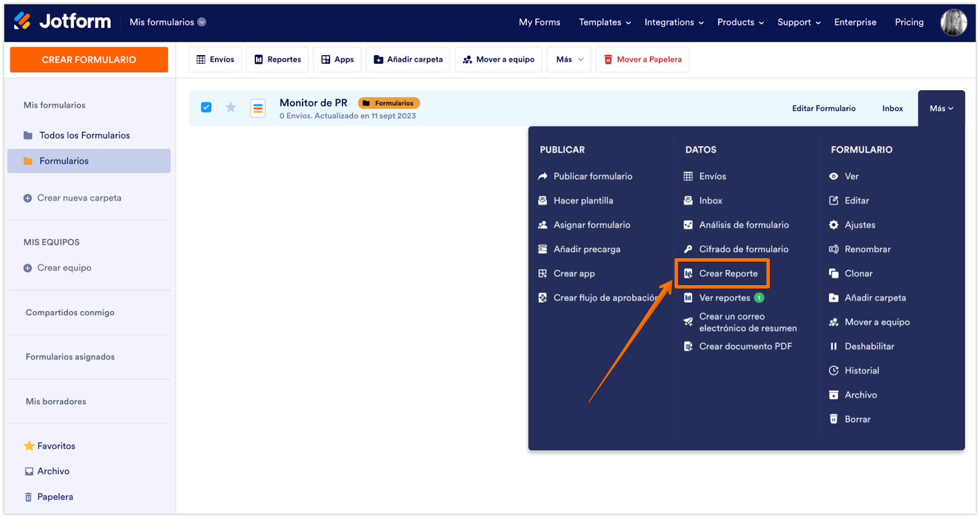Click the Jotform logo icon
The height and width of the screenshot is (518, 980).
coord(23,21)
